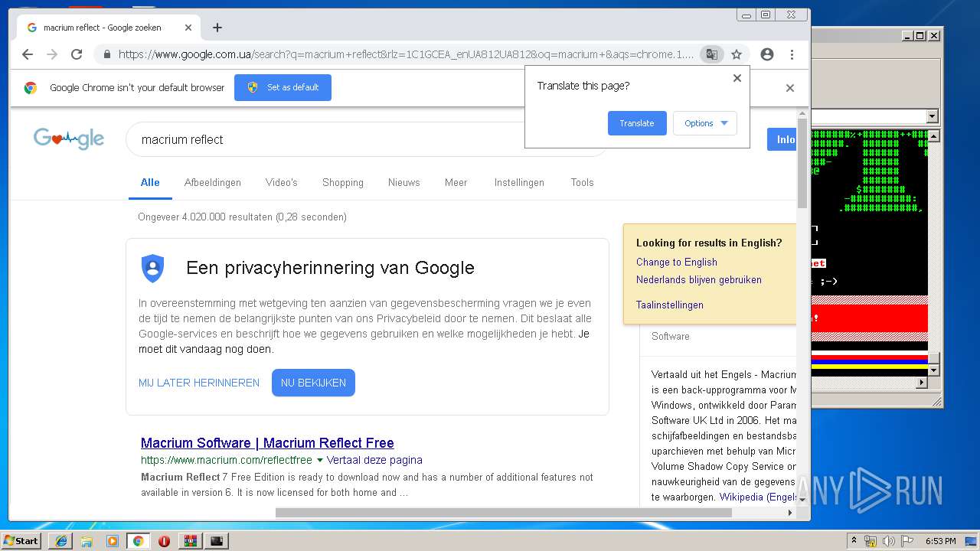Open Taalinstellingen link

click(670, 305)
